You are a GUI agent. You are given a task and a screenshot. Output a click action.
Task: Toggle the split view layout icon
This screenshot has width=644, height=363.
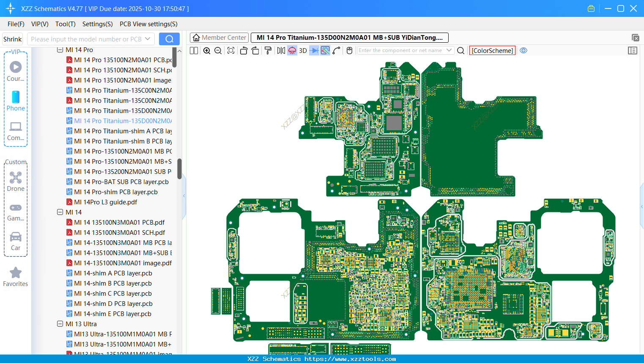point(194,51)
